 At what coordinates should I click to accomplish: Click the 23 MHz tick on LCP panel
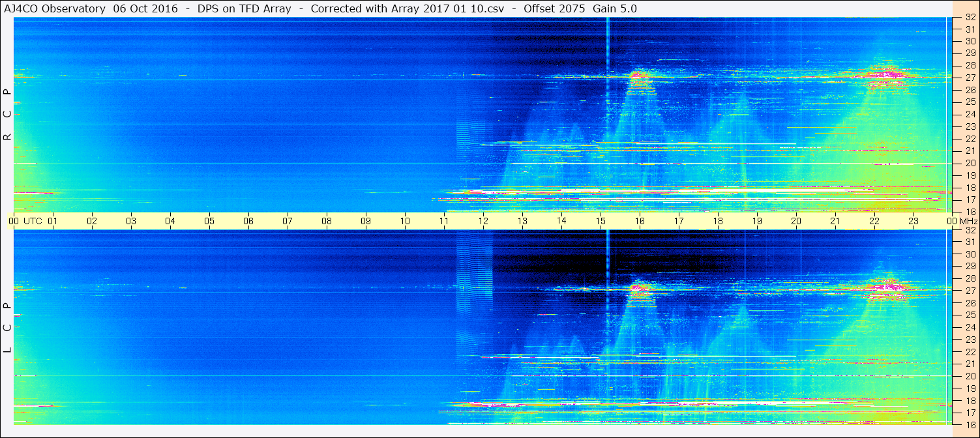970,340
